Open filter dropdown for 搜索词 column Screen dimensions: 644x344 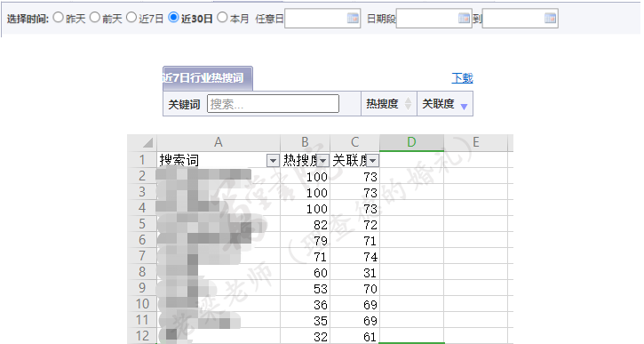tap(273, 160)
